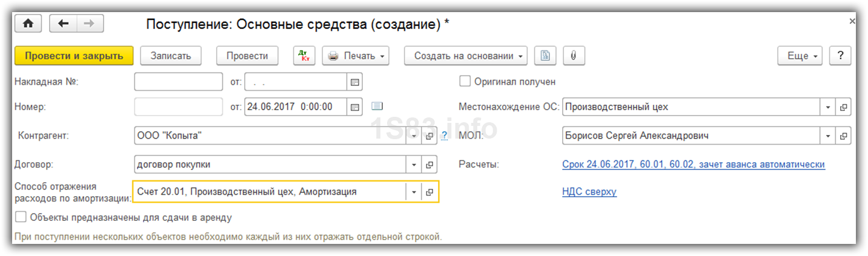Click into the Накладная № input field

pos(178,82)
